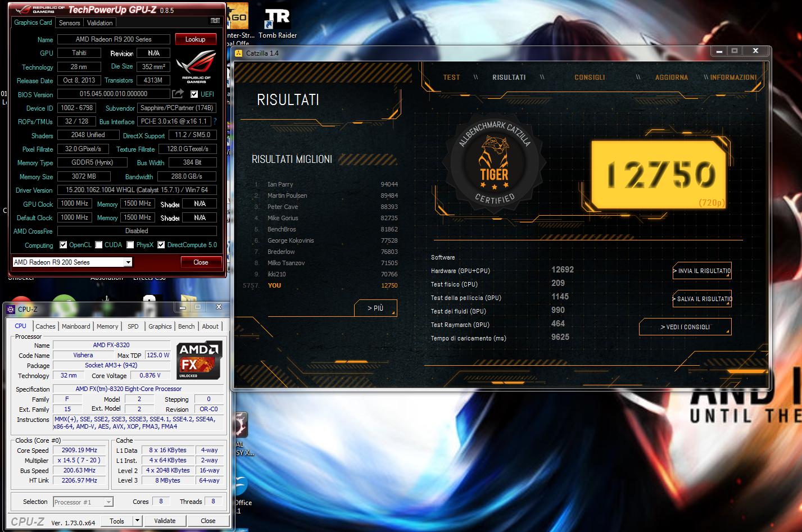The height and width of the screenshot is (532, 802).
Task: Click the BIOS export share icon in GPU-Z
Action: tap(178, 94)
